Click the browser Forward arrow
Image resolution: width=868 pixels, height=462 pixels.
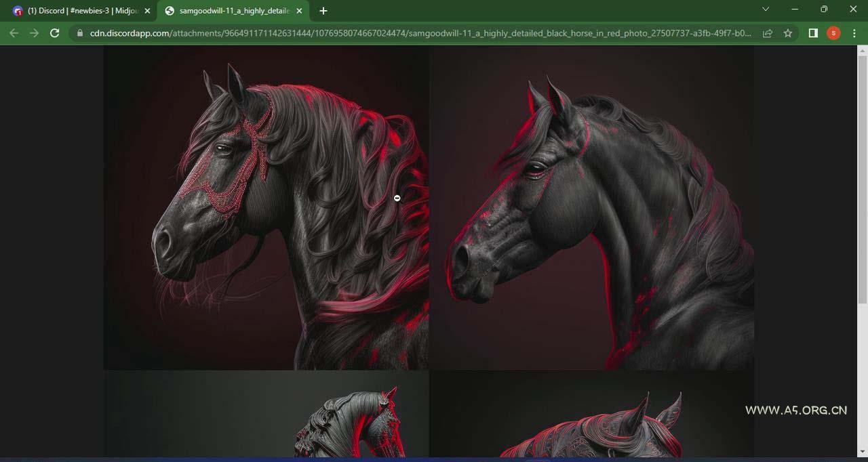(x=34, y=33)
